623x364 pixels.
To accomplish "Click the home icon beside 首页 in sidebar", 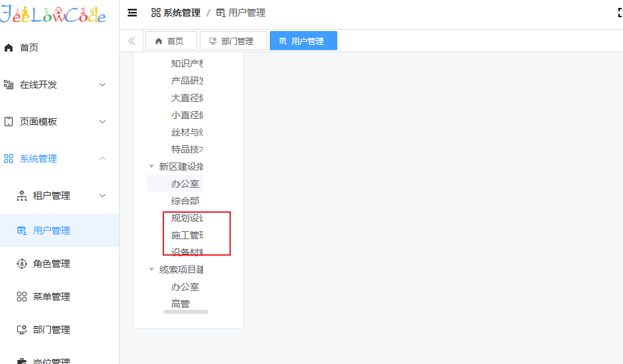I will (9, 48).
